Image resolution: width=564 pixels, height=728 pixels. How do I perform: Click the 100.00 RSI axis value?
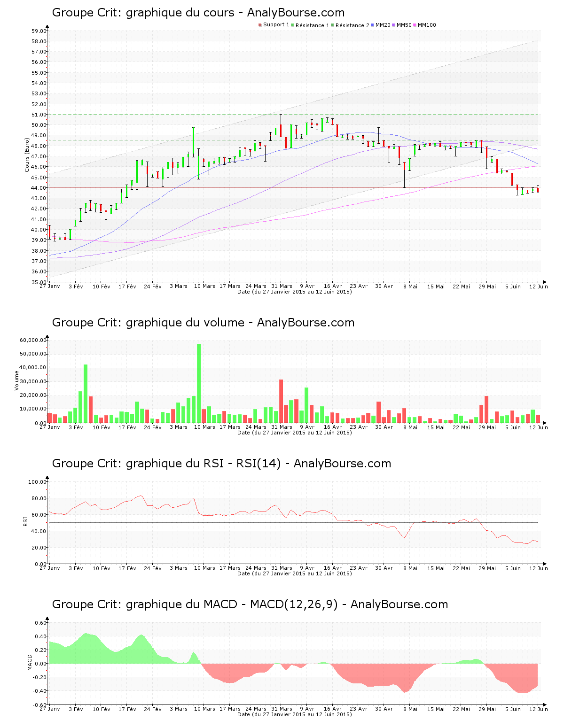[x=38, y=482]
